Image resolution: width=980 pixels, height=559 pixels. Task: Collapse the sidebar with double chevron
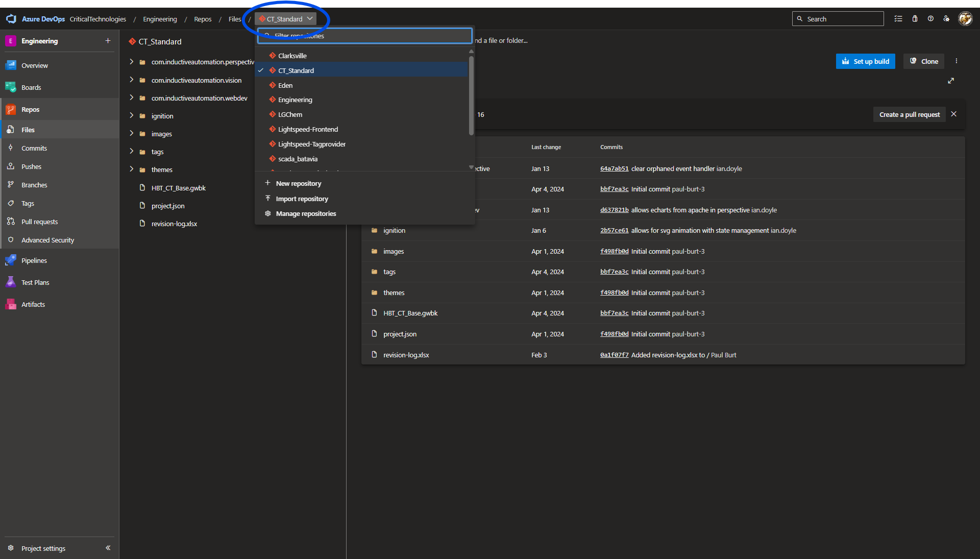[x=108, y=548]
